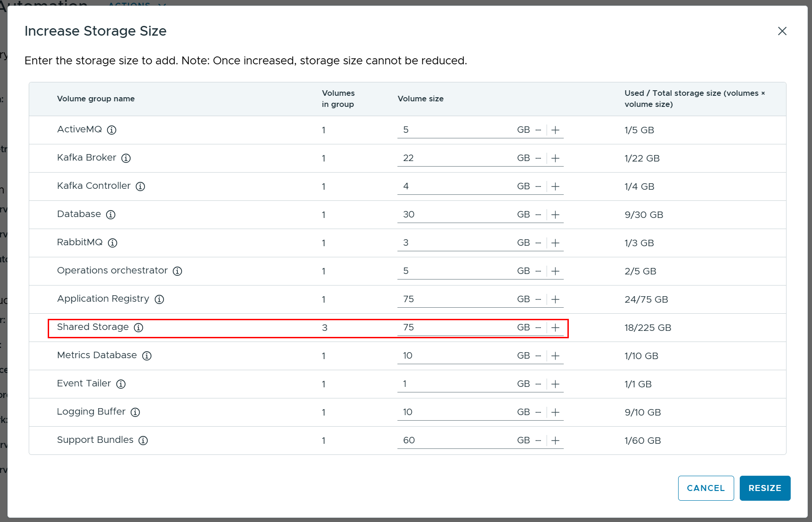The image size is (812, 522).
Task: Subtract one GB from Database volume
Action: tap(538, 215)
